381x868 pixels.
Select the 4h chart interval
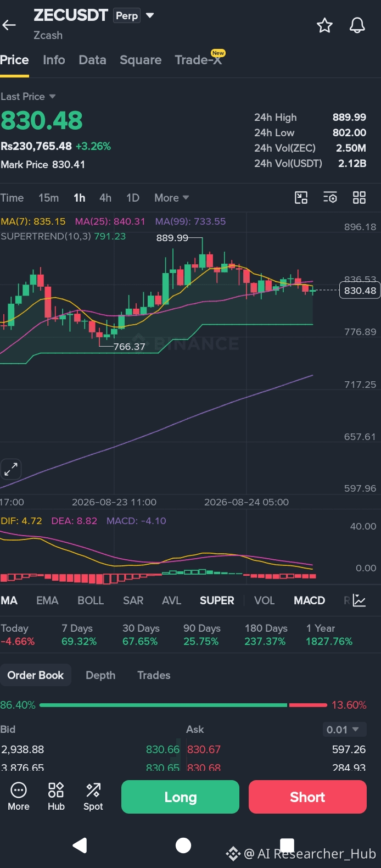[x=105, y=198]
